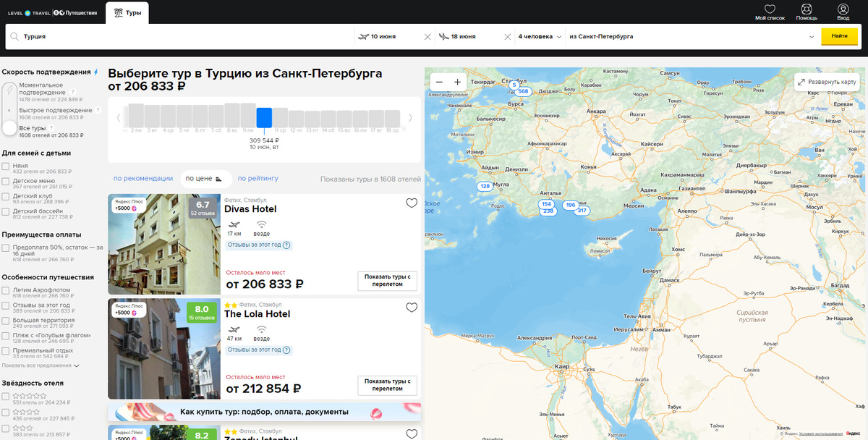Viewport: 868px width, 440px height.
Task: Select the five-star hotel rating checkbox
Action: point(5,395)
